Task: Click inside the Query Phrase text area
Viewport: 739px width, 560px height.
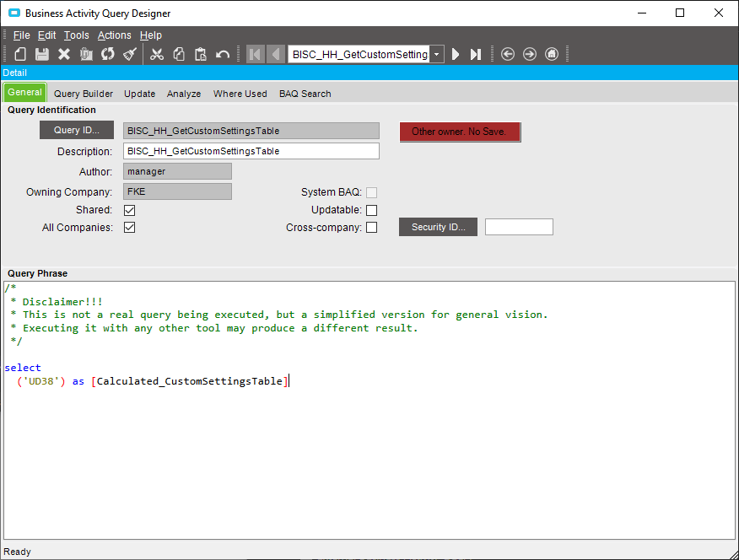Action: click(x=369, y=410)
